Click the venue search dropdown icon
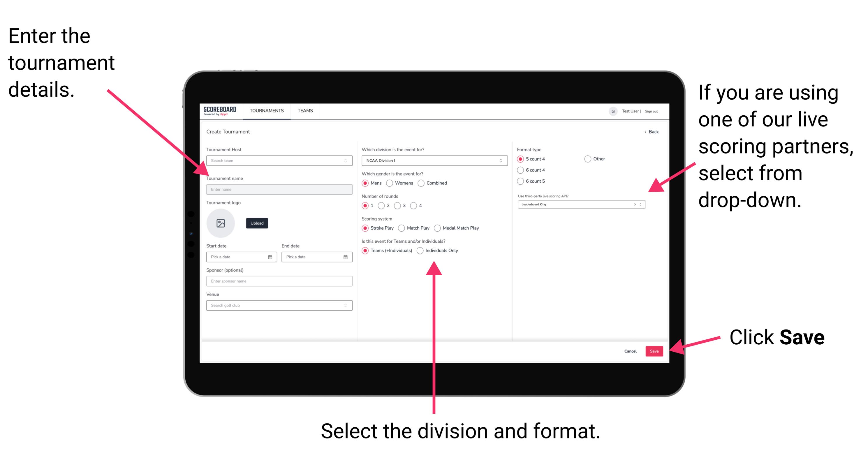This screenshot has height=467, width=868. click(346, 305)
